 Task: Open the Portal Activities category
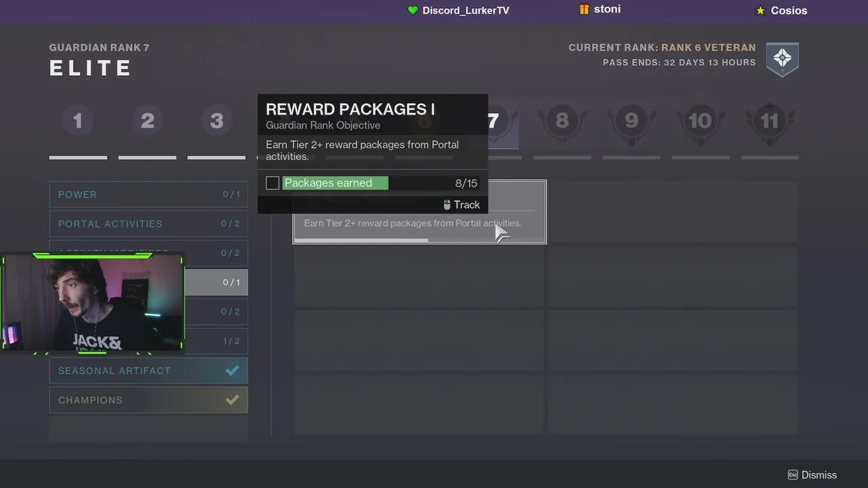point(149,224)
